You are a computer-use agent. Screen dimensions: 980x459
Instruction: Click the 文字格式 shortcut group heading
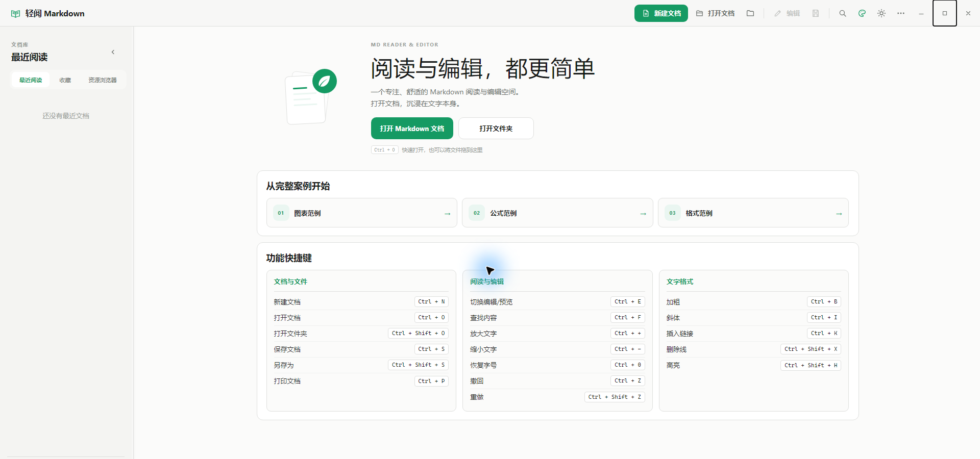(x=680, y=282)
